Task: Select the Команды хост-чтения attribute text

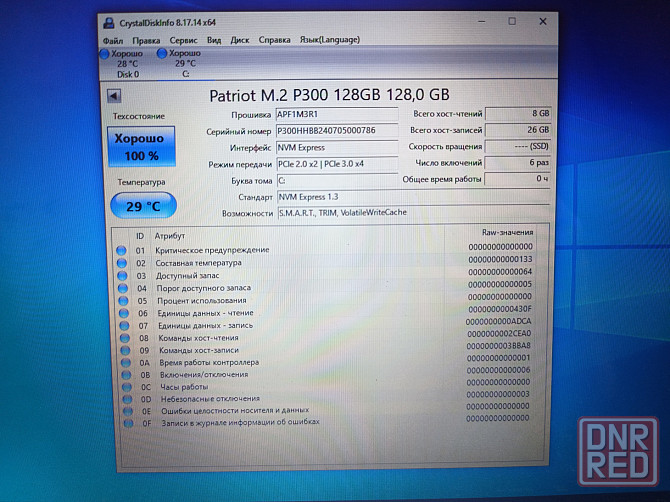Action: point(198,338)
